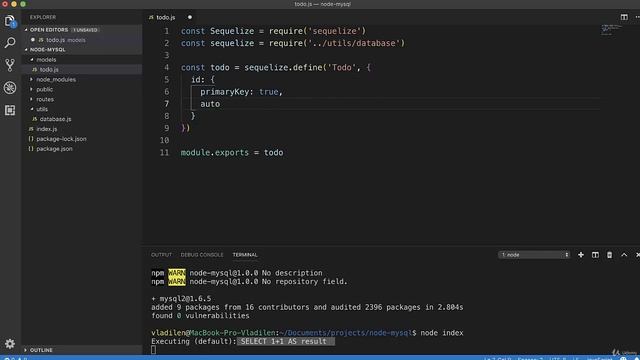This screenshot has width=640, height=360.
Task: Click the code minimap preview
Action: [611, 30]
